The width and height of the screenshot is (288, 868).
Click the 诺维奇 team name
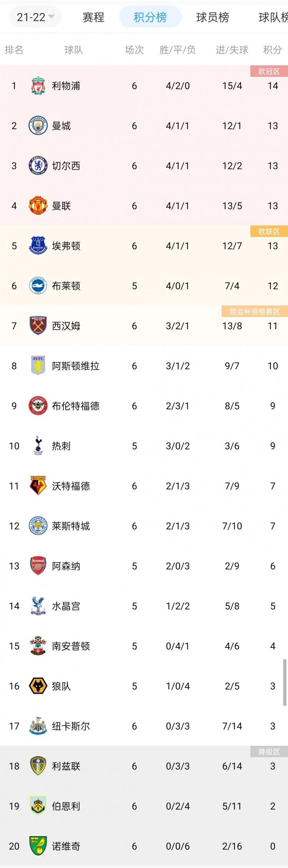click(66, 846)
